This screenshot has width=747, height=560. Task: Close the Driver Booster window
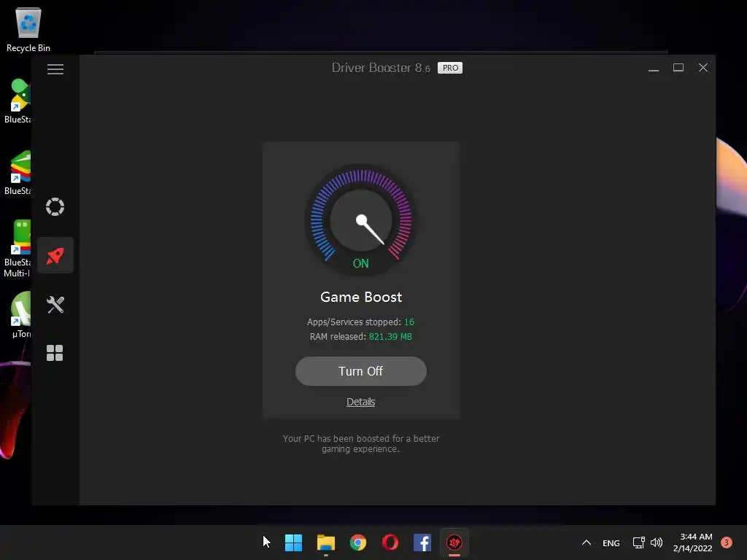point(703,68)
